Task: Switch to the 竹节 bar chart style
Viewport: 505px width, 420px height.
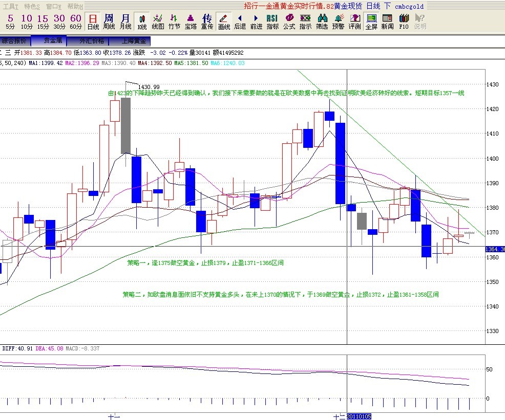Action: [x=174, y=22]
